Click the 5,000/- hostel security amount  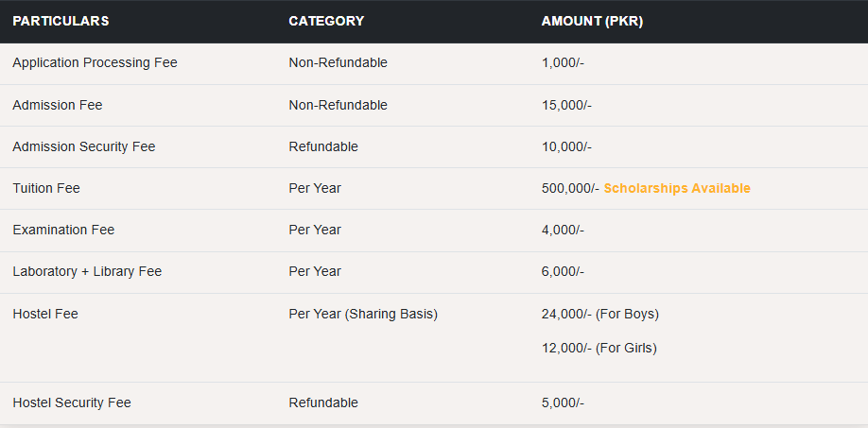click(563, 402)
